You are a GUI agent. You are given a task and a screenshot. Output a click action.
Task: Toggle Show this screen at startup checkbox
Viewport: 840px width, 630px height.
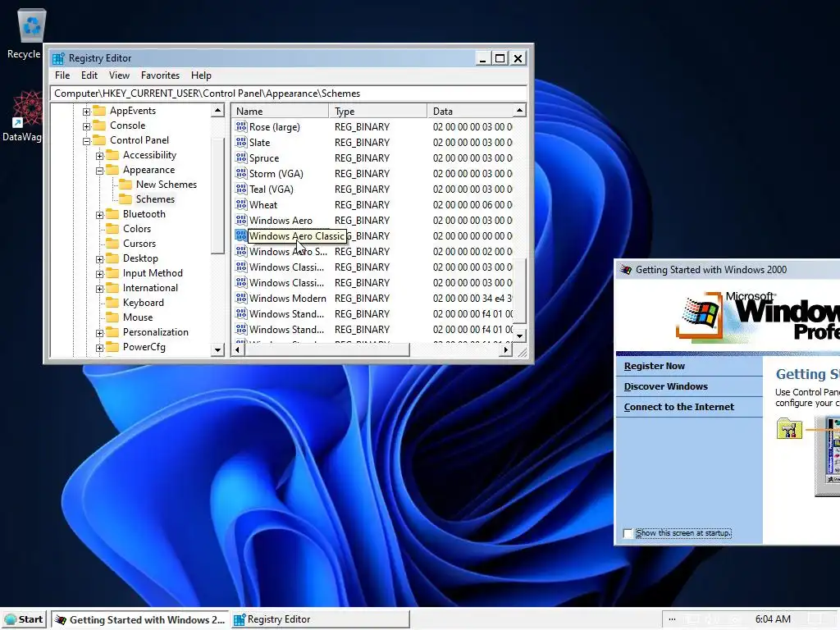coord(628,533)
